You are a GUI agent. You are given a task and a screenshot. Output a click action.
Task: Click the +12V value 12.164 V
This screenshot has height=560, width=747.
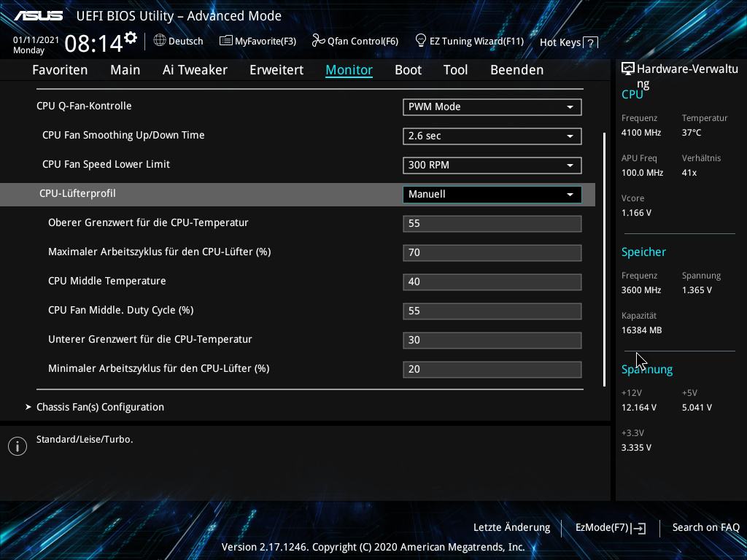[x=639, y=408]
